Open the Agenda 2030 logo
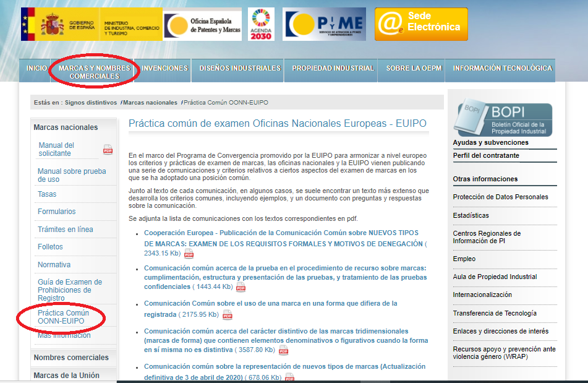 261,24
